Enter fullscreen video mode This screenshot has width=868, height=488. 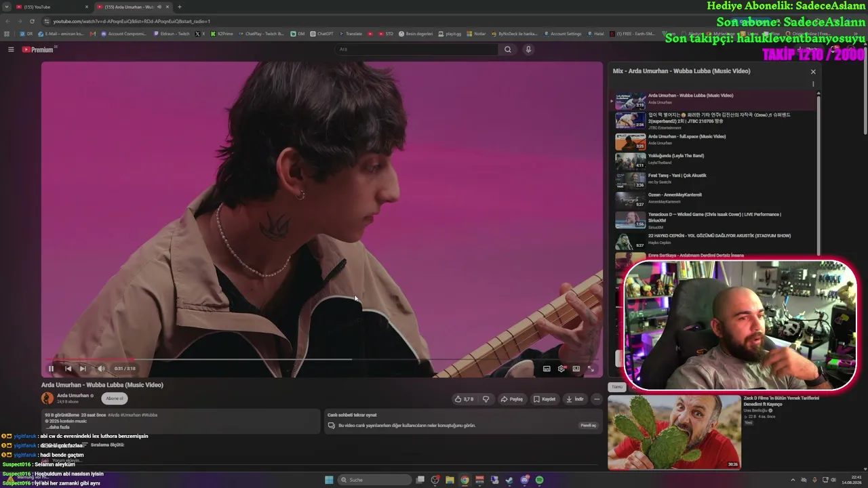click(x=591, y=369)
